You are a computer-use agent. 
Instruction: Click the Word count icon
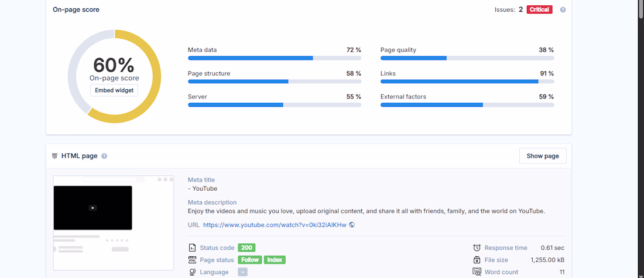tap(477, 272)
